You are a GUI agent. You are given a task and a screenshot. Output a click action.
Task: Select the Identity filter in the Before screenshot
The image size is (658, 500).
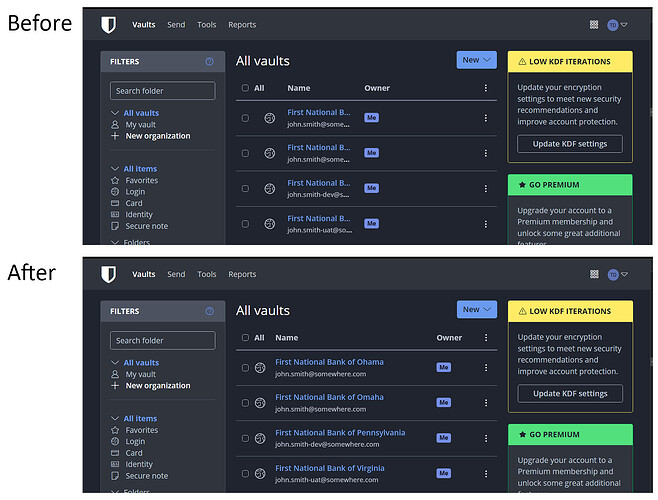[x=139, y=215]
